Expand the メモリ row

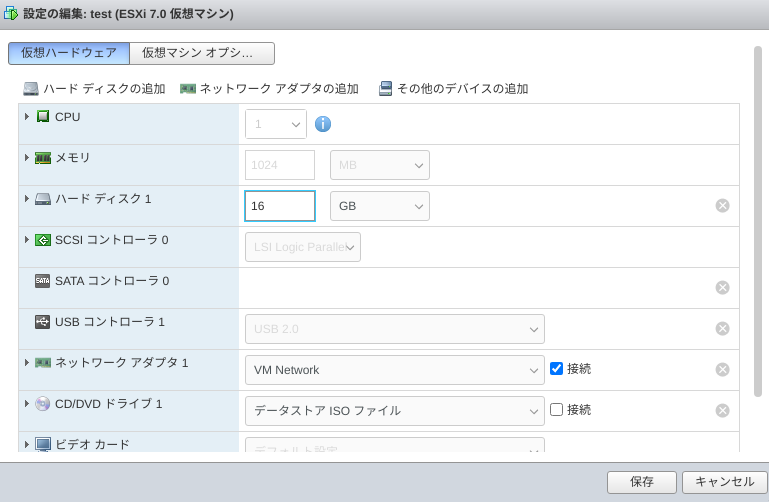[x=27, y=158]
